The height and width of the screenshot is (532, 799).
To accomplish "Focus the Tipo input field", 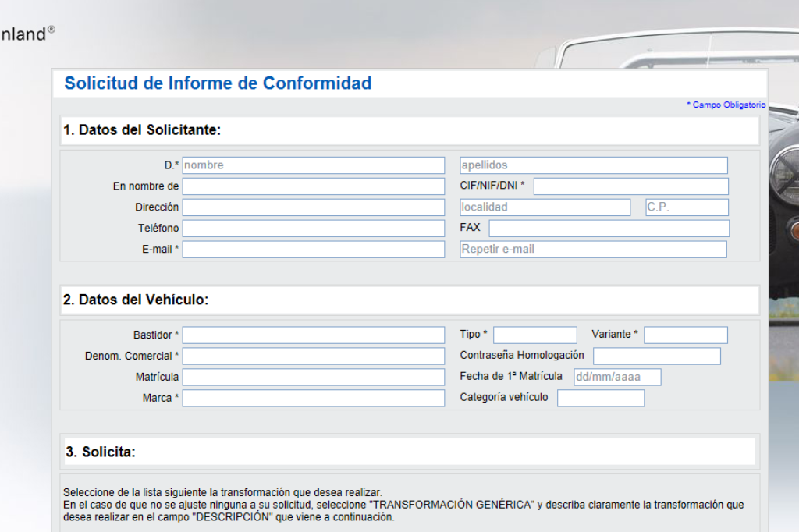I will pos(534,335).
